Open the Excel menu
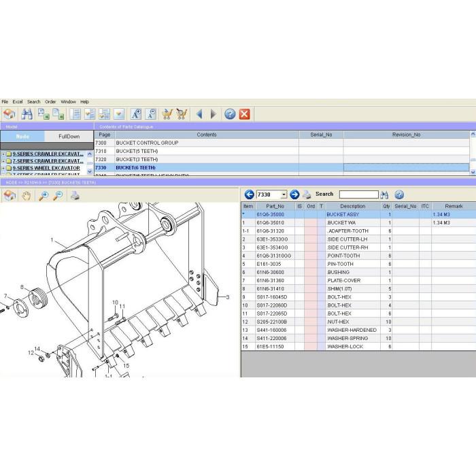476x476 pixels. (x=18, y=102)
